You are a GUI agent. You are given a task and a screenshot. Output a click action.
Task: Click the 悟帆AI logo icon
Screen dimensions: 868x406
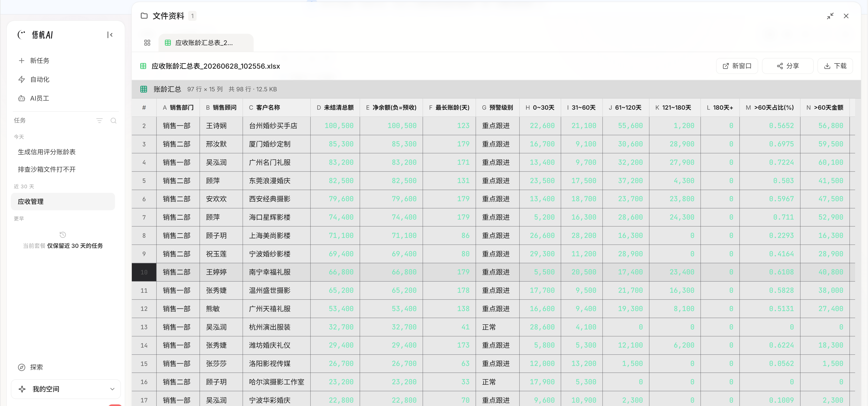22,35
